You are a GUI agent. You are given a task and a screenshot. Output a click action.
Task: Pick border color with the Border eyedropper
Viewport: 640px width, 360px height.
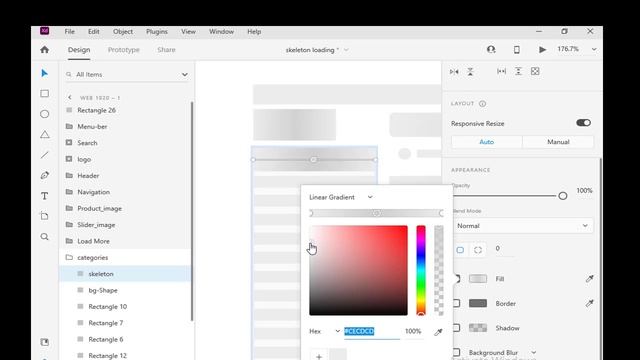pos(589,303)
